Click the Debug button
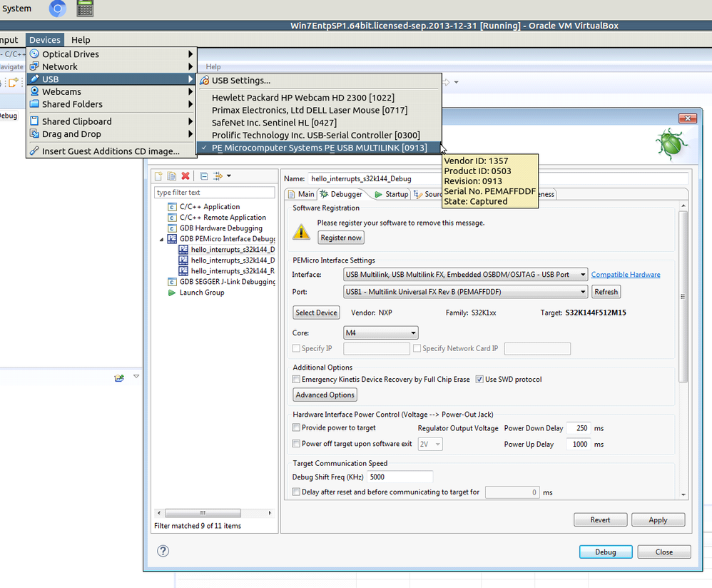The image size is (712, 588). pyautogui.click(x=605, y=552)
